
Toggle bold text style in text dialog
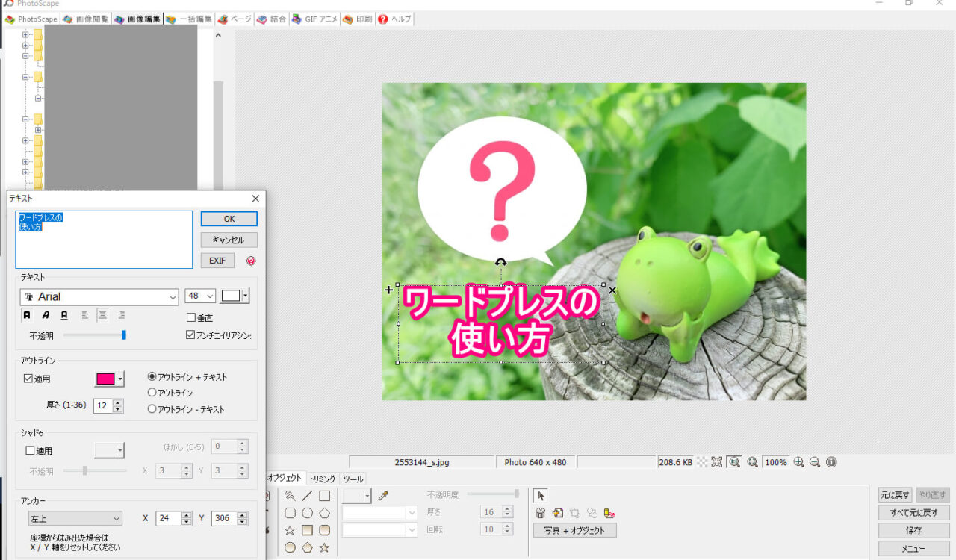coord(27,315)
